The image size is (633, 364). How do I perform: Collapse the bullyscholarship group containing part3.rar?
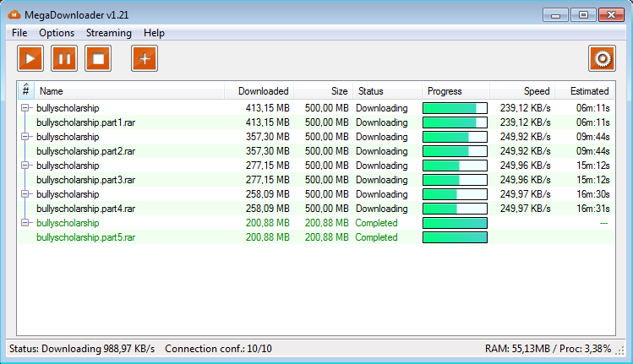click(x=25, y=165)
